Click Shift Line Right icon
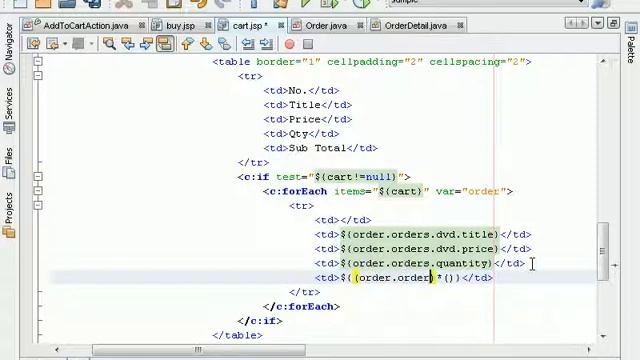Viewport: 640px width, 360px height. coord(266,44)
